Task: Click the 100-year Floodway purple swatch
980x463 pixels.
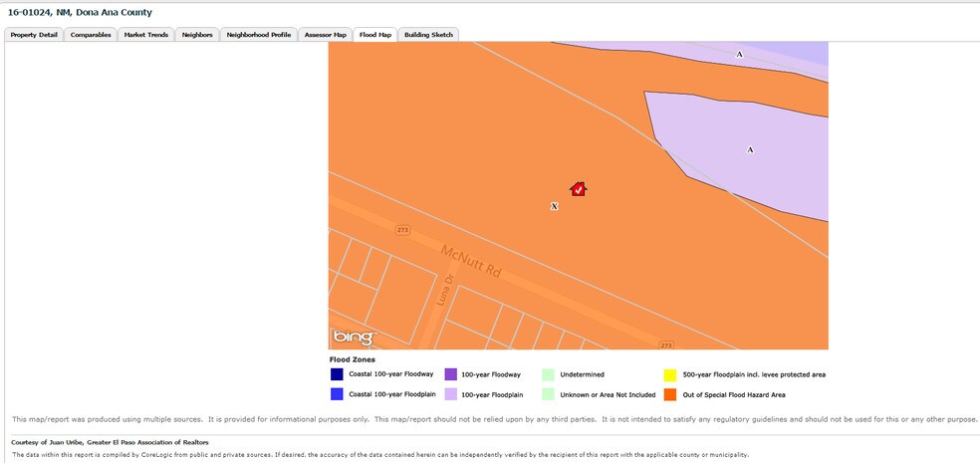Action: (450, 375)
